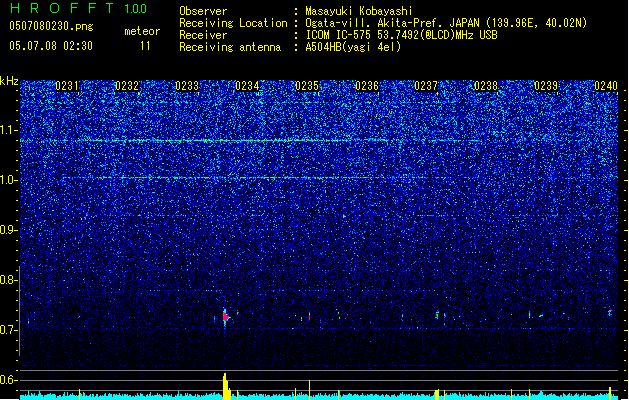Click the 0233 time marker
Screen dimensions: 629x400
tap(187, 86)
